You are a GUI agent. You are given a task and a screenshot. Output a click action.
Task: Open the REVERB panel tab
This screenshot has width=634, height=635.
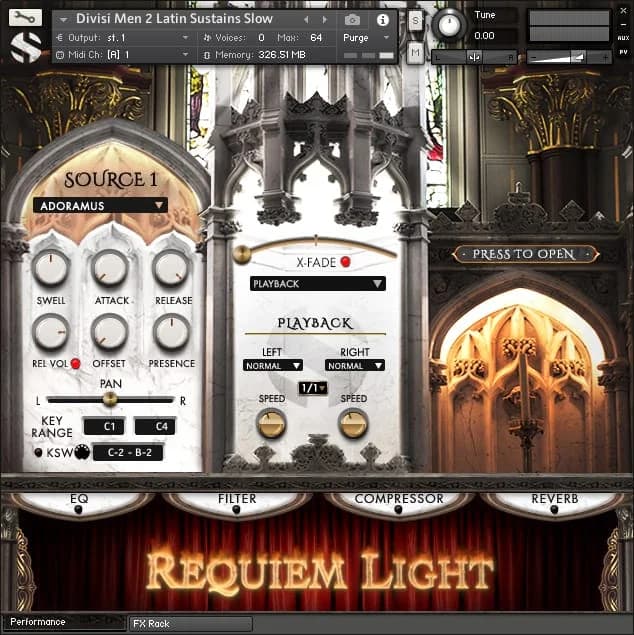coord(555,502)
